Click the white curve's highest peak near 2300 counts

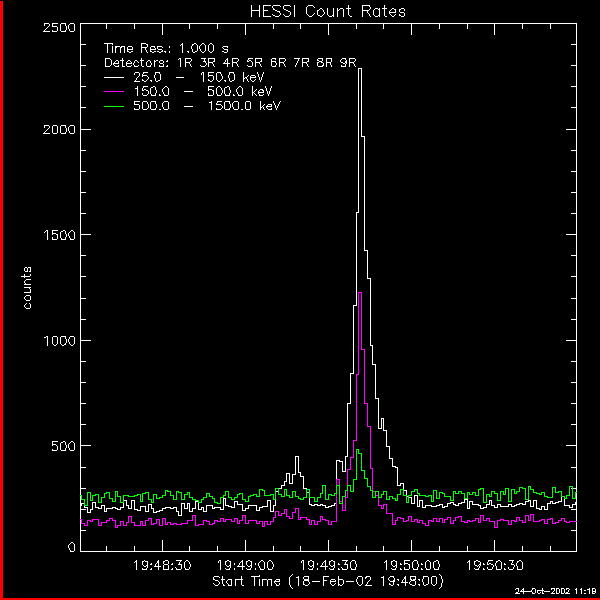point(360,69)
